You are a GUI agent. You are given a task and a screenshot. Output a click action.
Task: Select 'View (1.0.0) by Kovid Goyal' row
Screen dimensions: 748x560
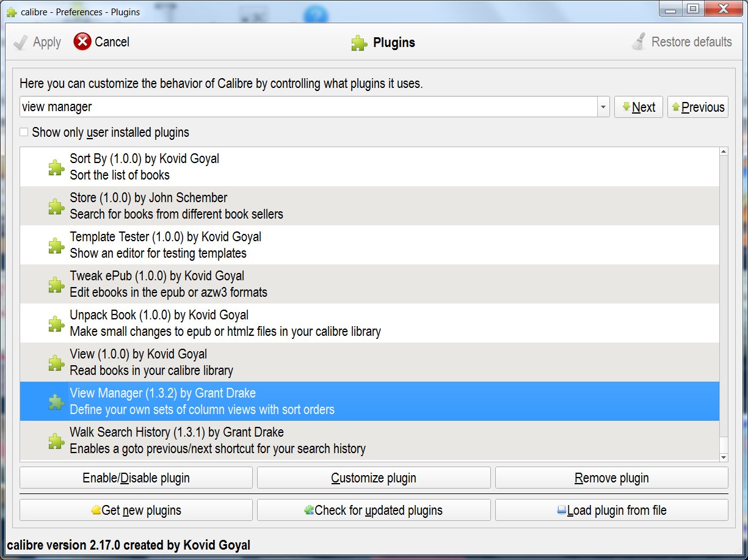369,362
